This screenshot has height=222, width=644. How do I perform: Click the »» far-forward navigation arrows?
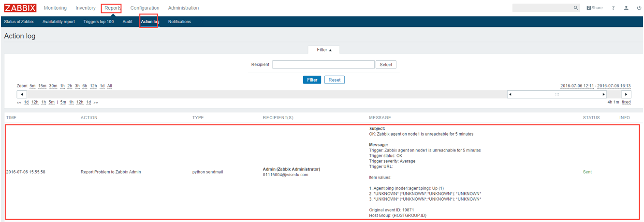pos(96,102)
